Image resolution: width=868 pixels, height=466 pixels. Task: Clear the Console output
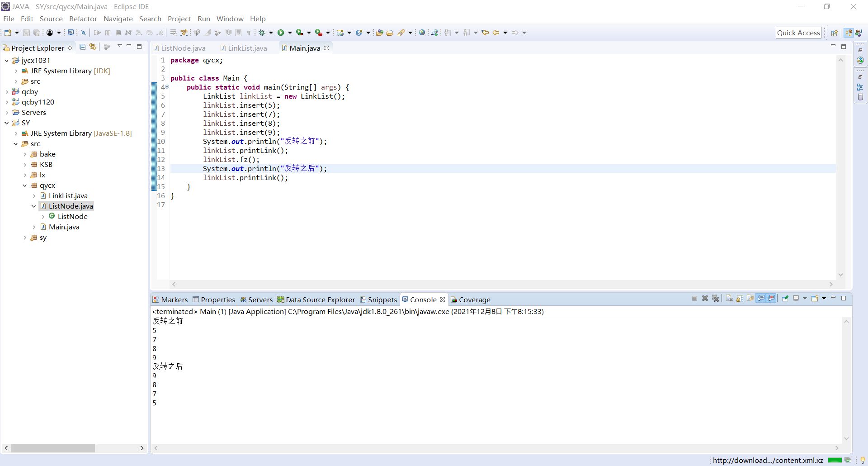click(x=729, y=299)
